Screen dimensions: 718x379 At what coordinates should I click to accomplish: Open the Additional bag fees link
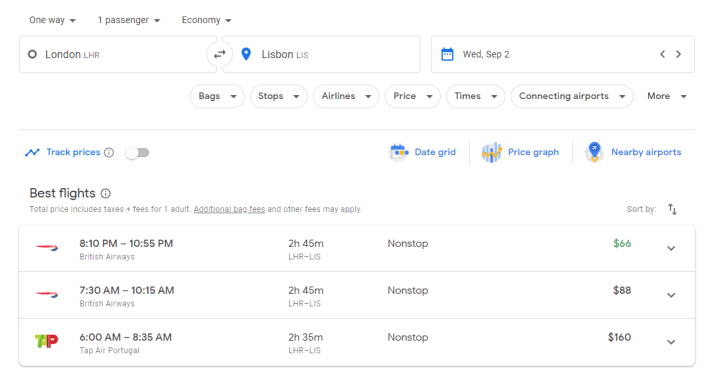(229, 209)
